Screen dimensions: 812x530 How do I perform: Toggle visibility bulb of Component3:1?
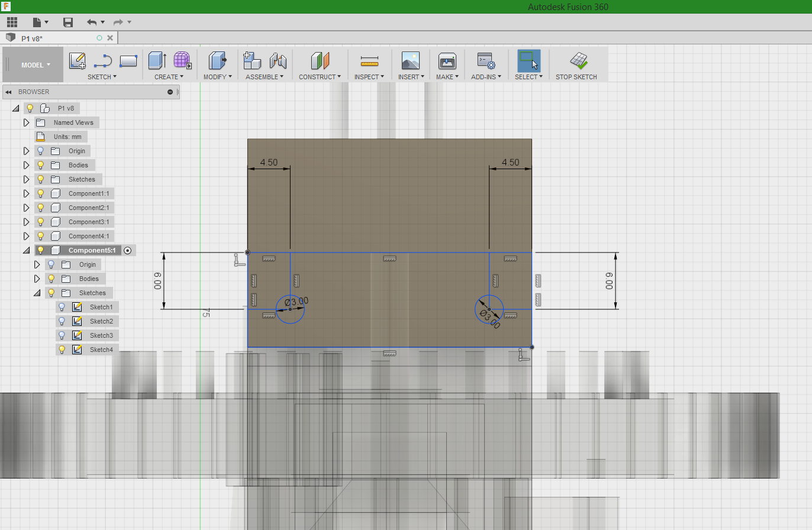point(40,222)
